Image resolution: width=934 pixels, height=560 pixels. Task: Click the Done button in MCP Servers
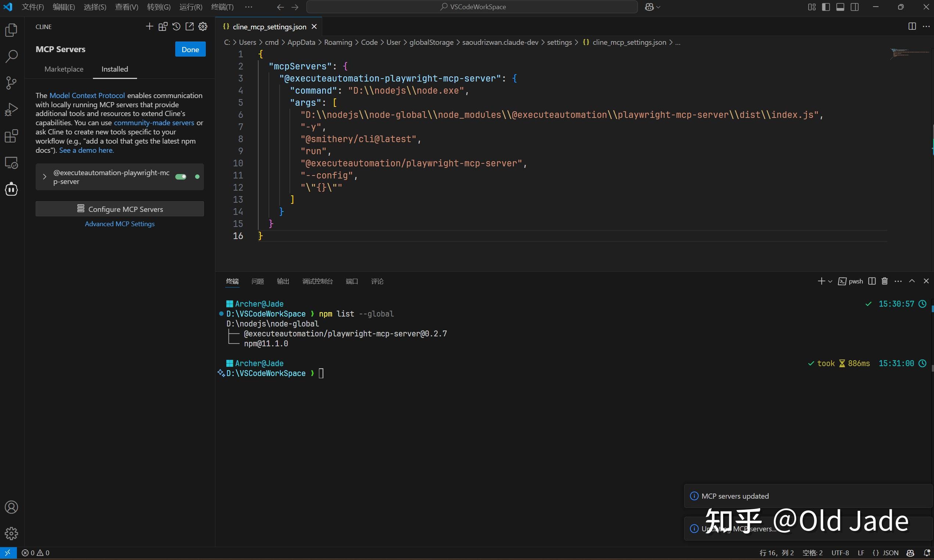click(190, 49)
